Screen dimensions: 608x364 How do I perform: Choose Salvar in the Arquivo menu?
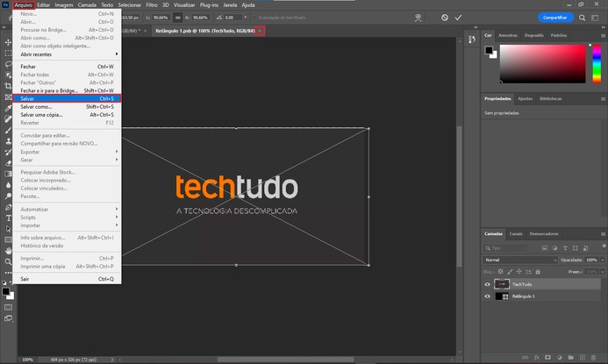[x=67, y=98]
